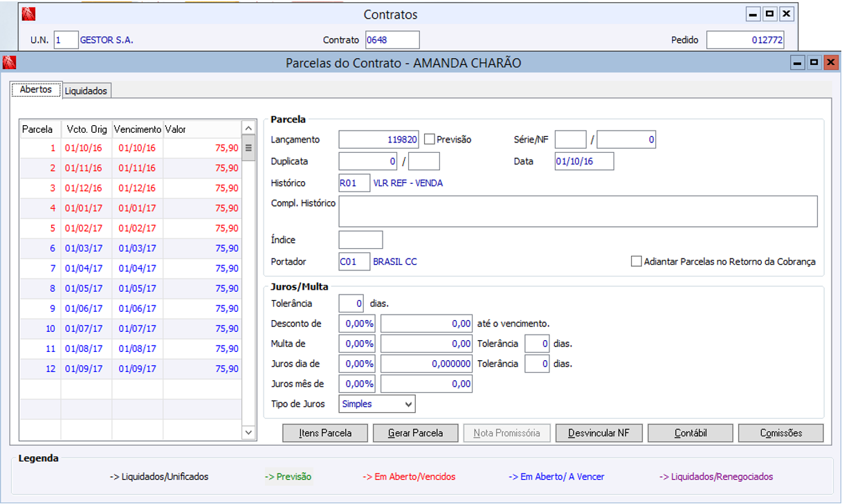Maximize the Parcelas do Contrato window
This screenshot has height=504, width=842.
[x=814, y=63]
